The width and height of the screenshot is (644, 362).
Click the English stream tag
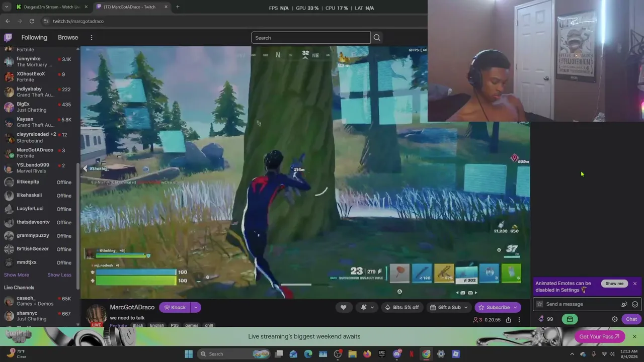[x=157, y=325]
